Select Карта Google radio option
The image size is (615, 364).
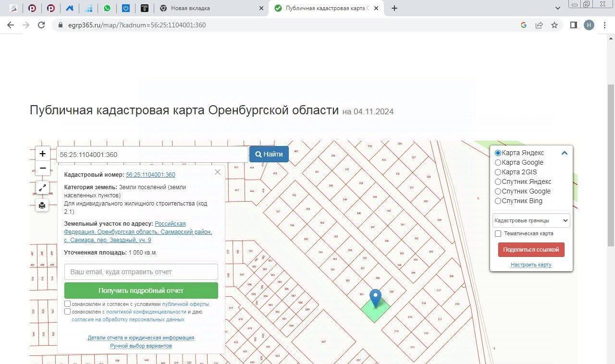(x=498, y=162)
